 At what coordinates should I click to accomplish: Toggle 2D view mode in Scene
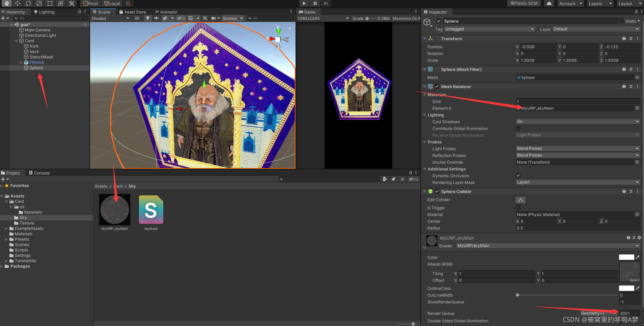tap(137, 18)
